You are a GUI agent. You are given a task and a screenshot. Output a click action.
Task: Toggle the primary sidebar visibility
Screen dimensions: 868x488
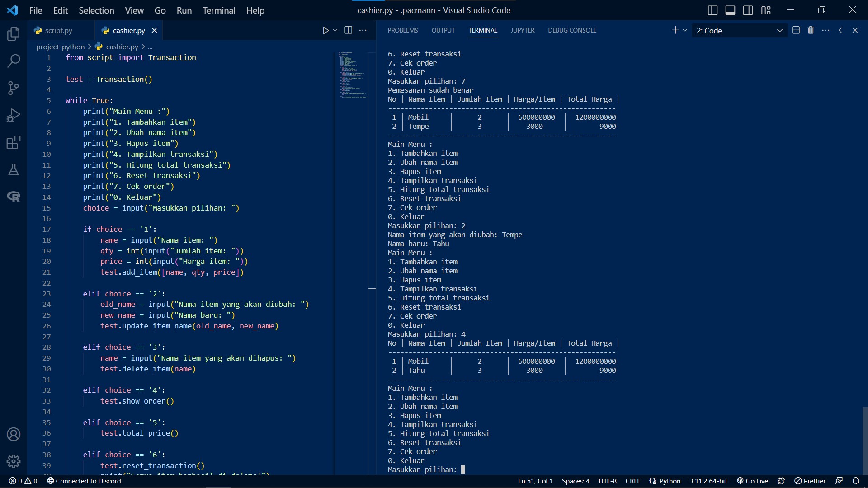(x=713, y=10)
